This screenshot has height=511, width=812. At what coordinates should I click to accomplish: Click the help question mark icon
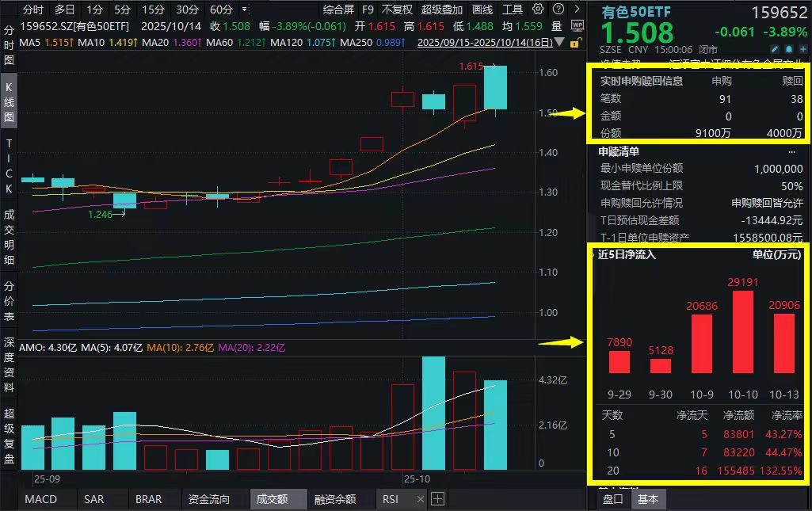(x=557, y=10)
